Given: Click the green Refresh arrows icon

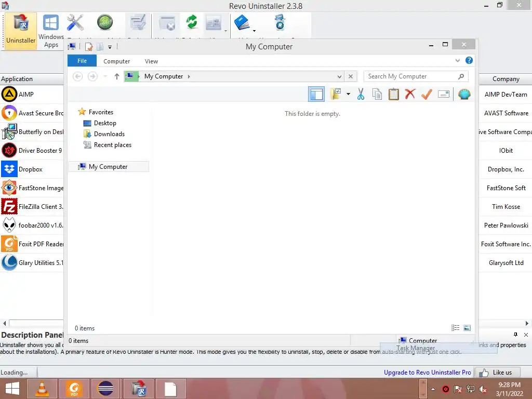Looking at the screenshot, I should tap(192, 22).
